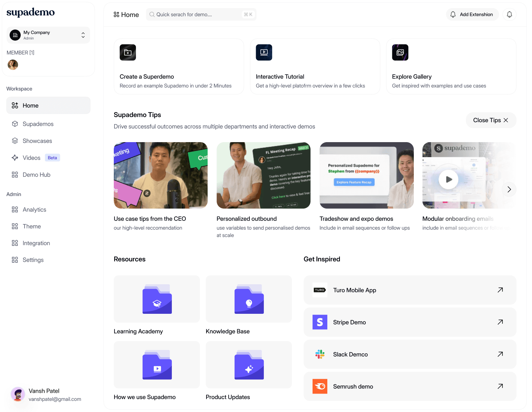This screenshot has width=532, height=412.
Task: Play the Modular onboarding emails video
Action: coord(449,179)
